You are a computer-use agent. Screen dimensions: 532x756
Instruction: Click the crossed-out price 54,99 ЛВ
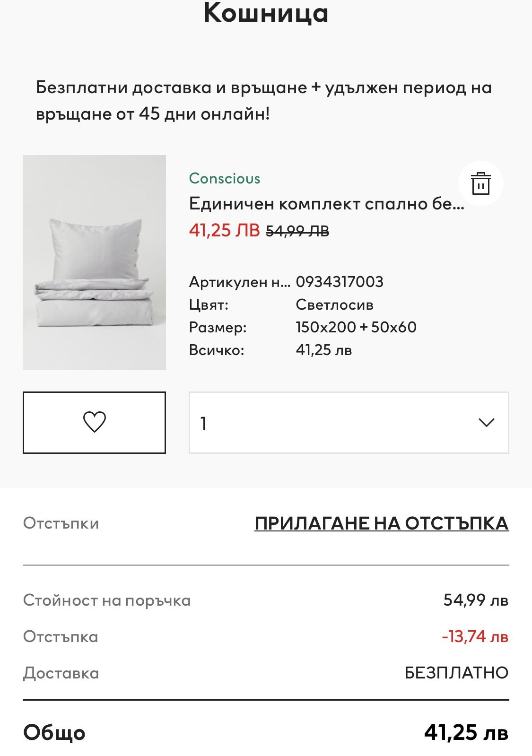(297, 231)
